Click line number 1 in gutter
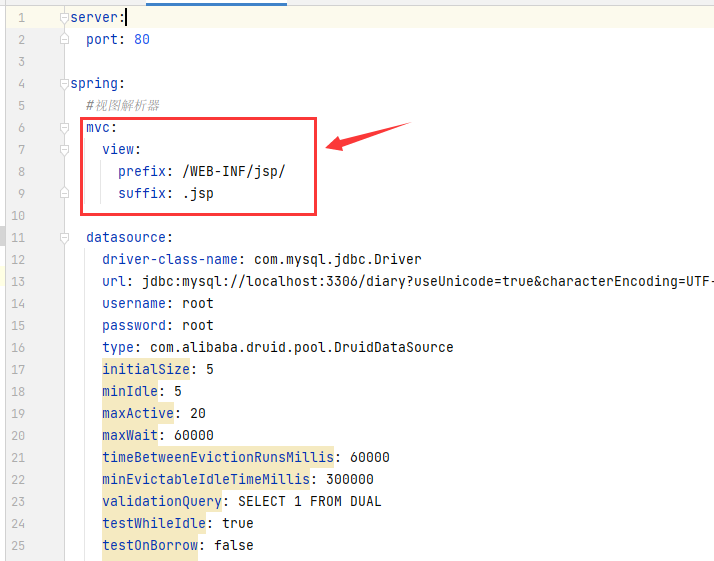 click(21, 18)
